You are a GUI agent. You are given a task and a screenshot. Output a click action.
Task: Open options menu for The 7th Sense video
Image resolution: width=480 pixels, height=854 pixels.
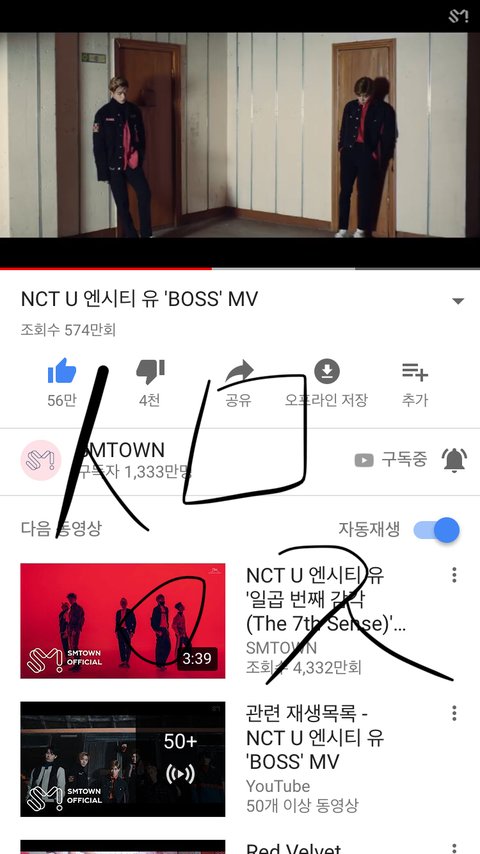coord(454,575)
